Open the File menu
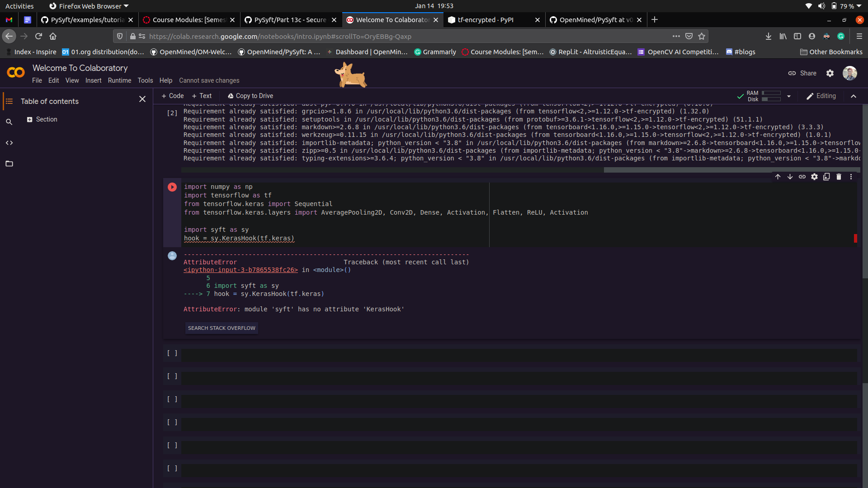 tap(37, 80)
